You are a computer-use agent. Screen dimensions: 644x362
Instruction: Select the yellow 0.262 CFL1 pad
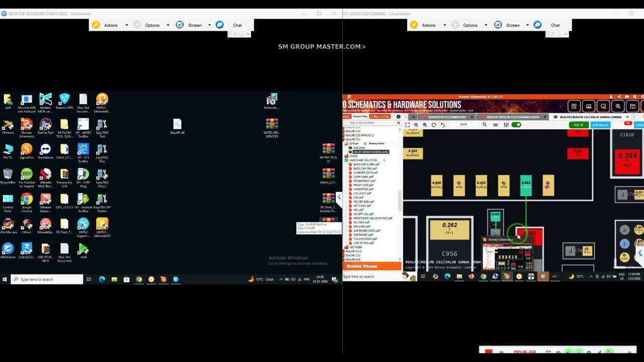tap(449, 230)
